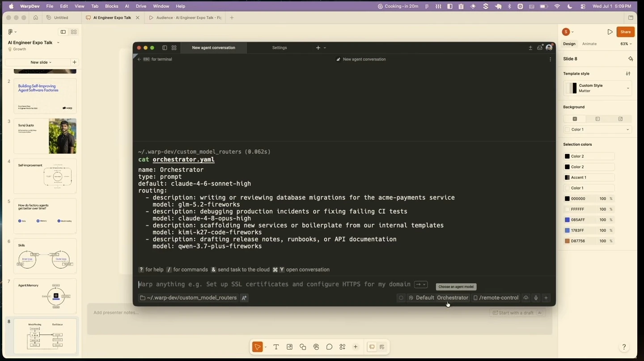Select the interaction tap tool icon

click(x=316, y=347)
